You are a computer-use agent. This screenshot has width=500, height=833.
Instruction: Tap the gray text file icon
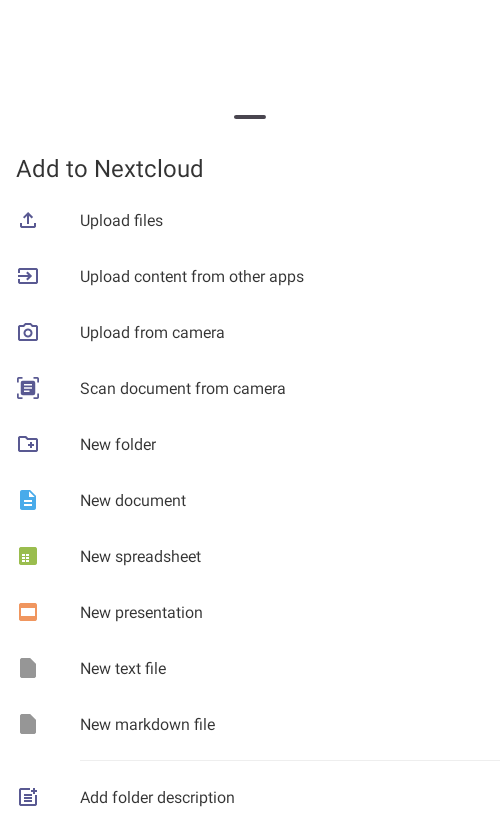(x=28, y=668)
